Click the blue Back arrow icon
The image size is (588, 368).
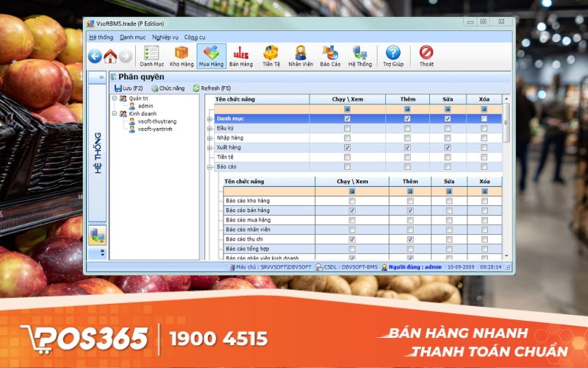[95, 57]
